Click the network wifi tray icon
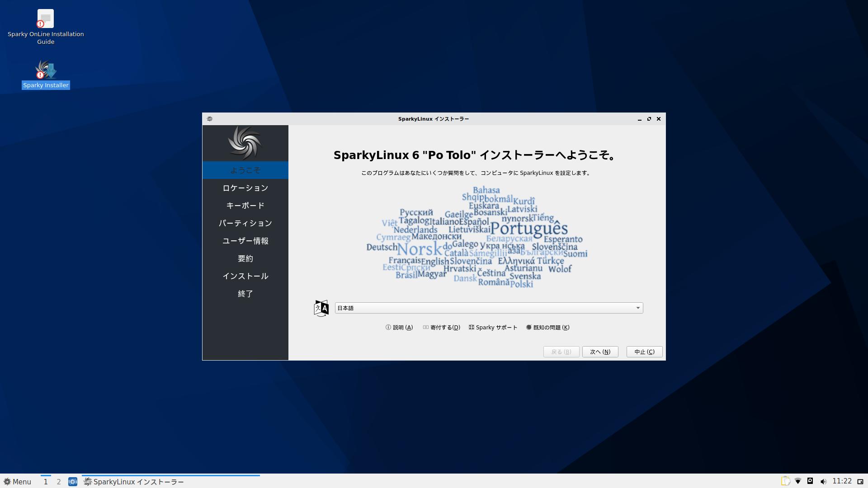 [798, 481]
